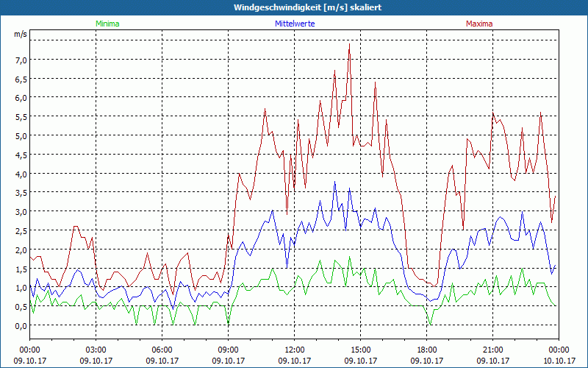
Task: Click the 03:00 time axis label
Action: pos(96,350)
